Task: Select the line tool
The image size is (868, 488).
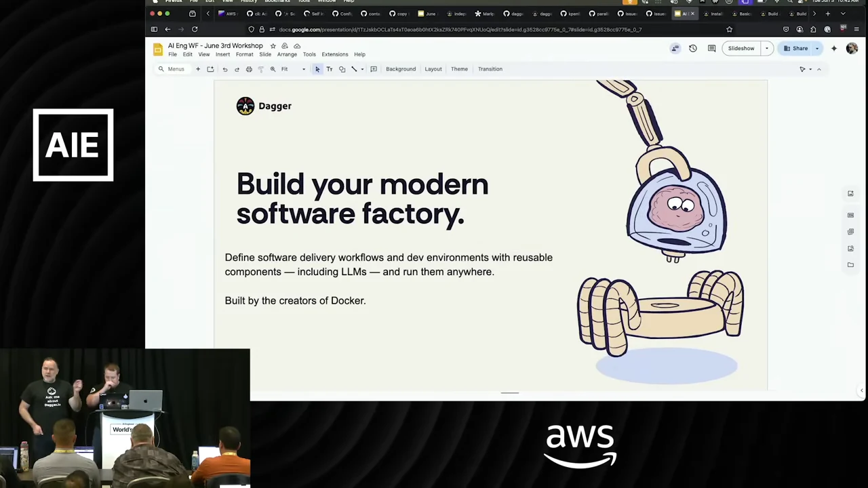Action: (x=354, y=69)
